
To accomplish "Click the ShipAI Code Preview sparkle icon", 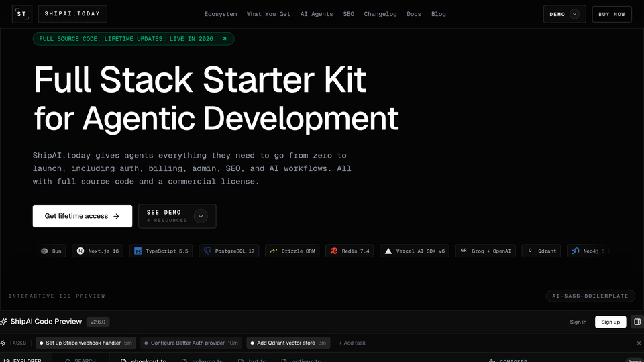I will (x=3, y=322).
